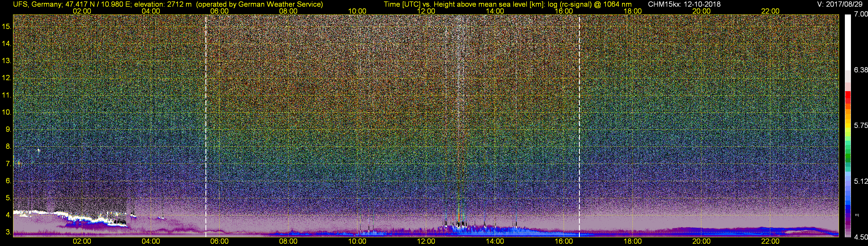Select the "log (rc-signal) @ 1064 nm" text
This screenshot has height=246, width=868.
[589, 4]
